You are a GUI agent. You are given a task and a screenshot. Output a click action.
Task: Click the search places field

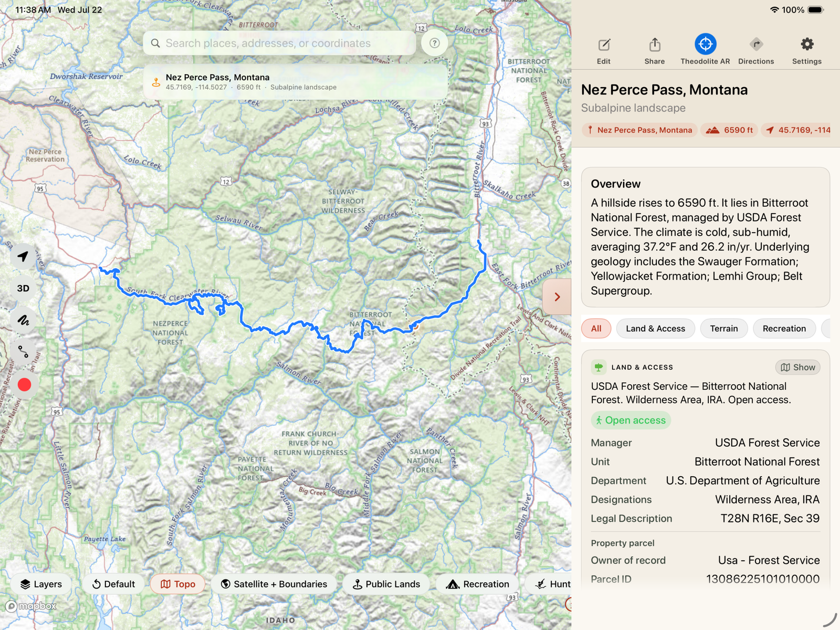pos(280,43)
